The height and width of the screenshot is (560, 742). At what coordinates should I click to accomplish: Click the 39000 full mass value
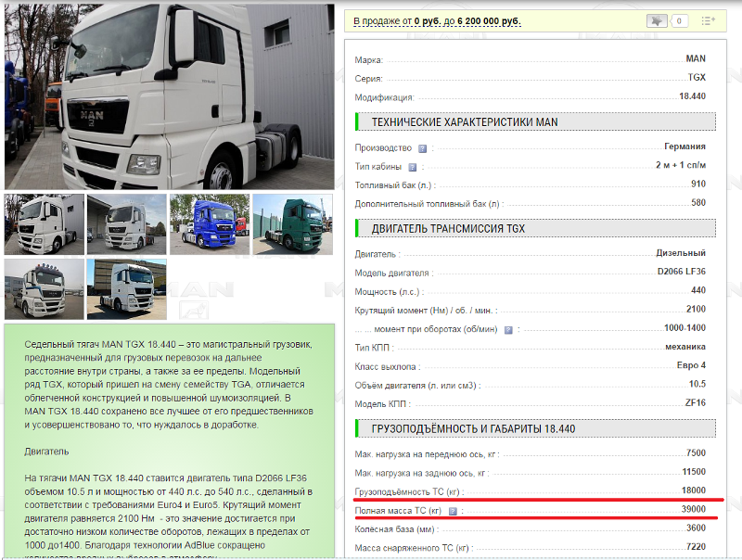pos(694,509)
